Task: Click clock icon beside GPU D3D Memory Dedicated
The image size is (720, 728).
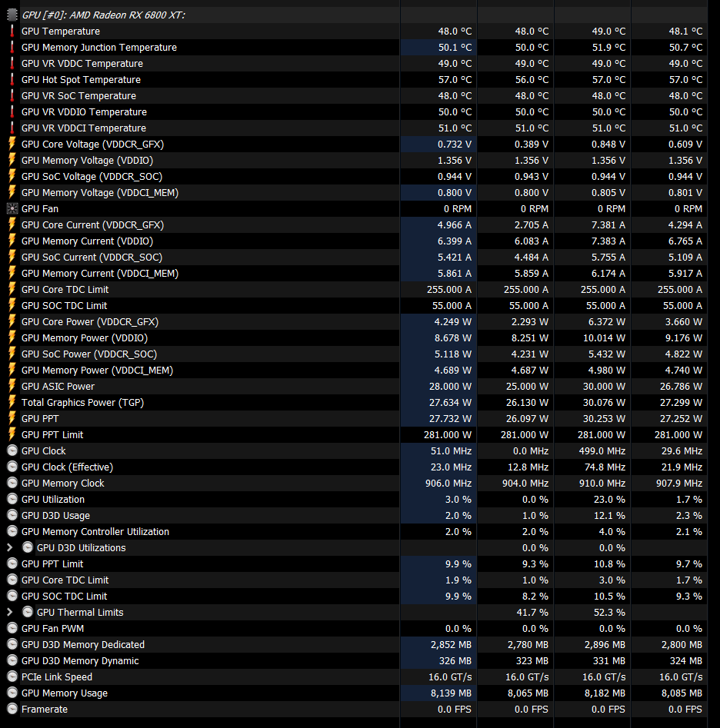Action: pos(12,644)
